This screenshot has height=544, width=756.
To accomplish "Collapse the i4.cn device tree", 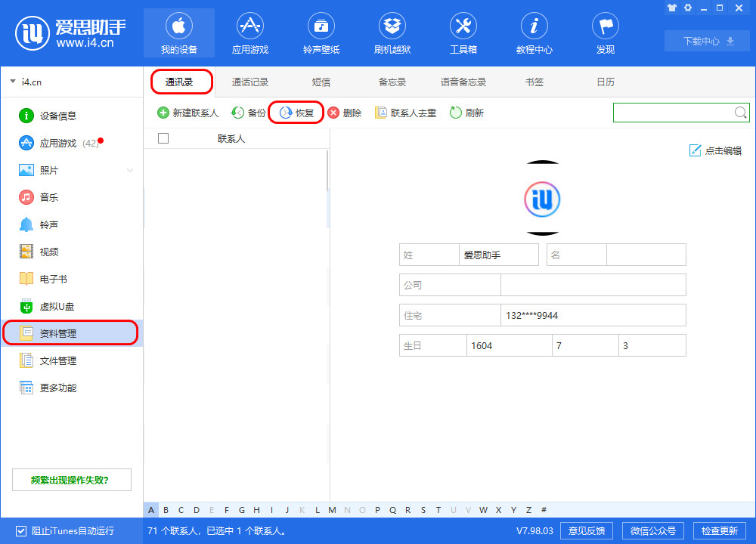I will [x=13, y=82].
